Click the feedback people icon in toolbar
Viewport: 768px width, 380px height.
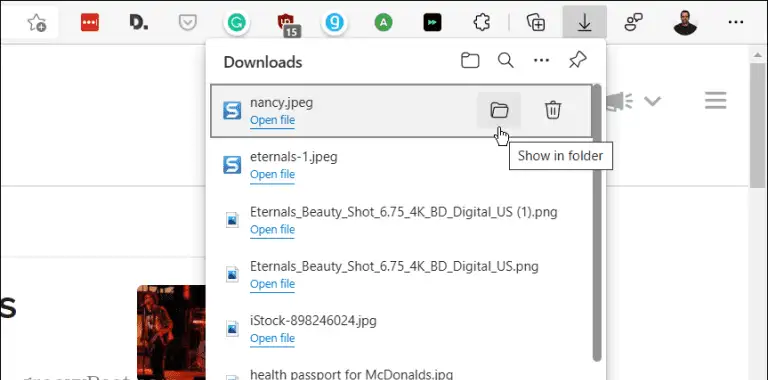(633, 23)
